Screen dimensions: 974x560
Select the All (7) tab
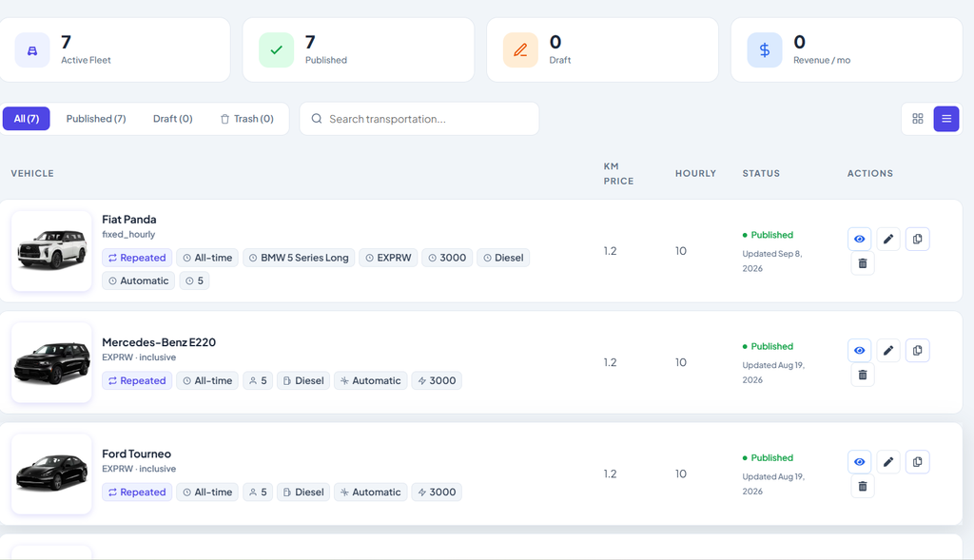pyautogui.click(x=26, y=119)
